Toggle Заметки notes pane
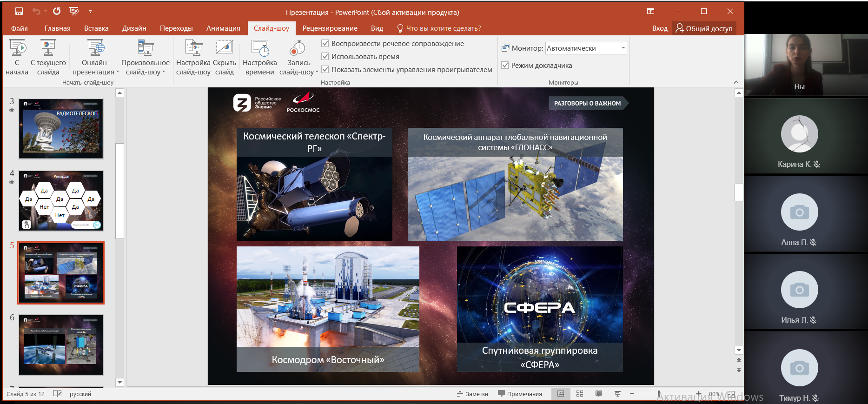The height and width of the screenshot is (404, 868). click(x=472, y=394)
